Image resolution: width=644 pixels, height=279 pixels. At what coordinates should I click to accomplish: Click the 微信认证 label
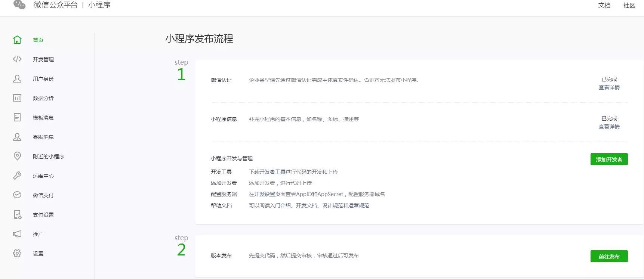click(x=221, y=80)
